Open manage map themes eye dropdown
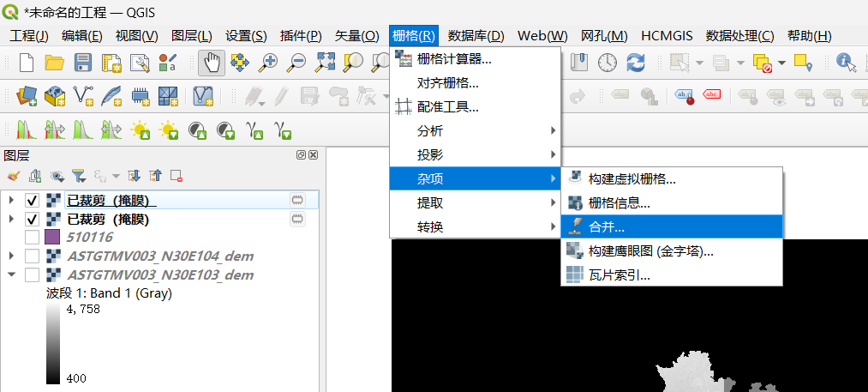868x392 pixels. pyautogui.click(x=57, y=177)
